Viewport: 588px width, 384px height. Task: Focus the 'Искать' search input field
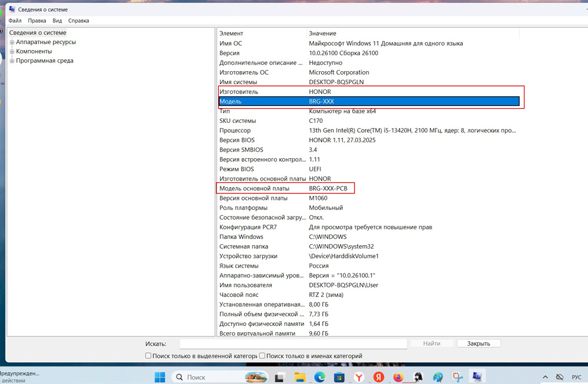293,344
